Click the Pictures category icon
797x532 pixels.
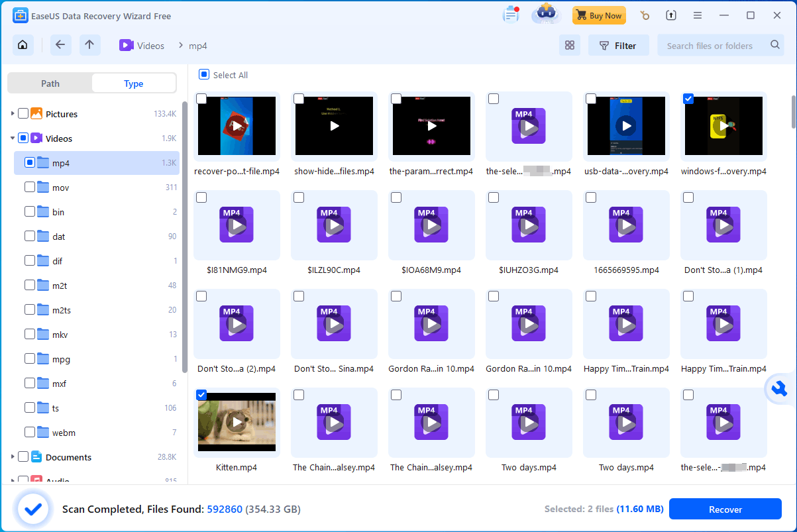pos(36,114)
